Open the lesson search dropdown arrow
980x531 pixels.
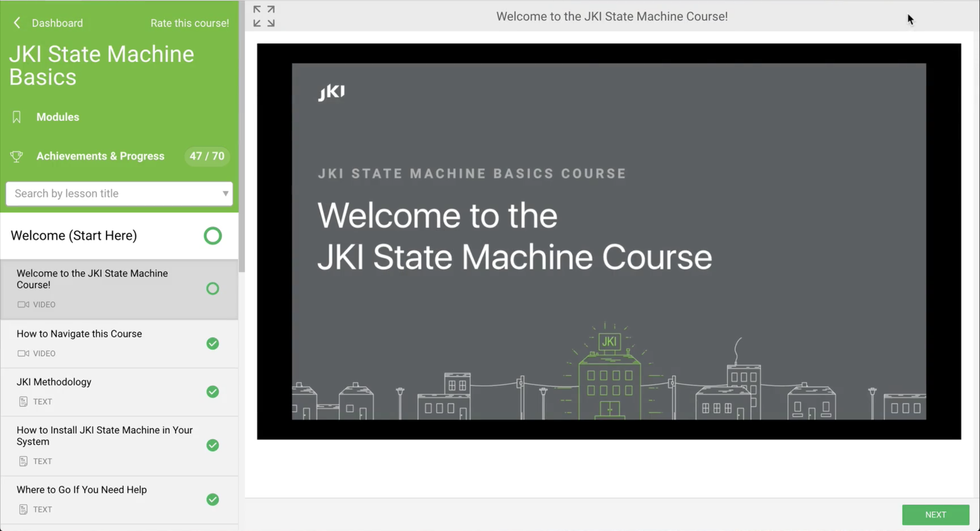click(x=225, y=194)
